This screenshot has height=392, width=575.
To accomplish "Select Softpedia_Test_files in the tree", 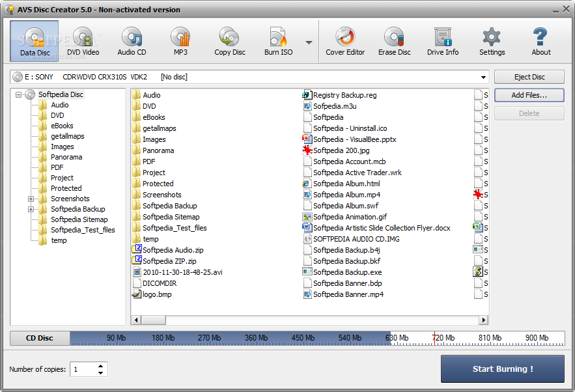I will 83,230.
